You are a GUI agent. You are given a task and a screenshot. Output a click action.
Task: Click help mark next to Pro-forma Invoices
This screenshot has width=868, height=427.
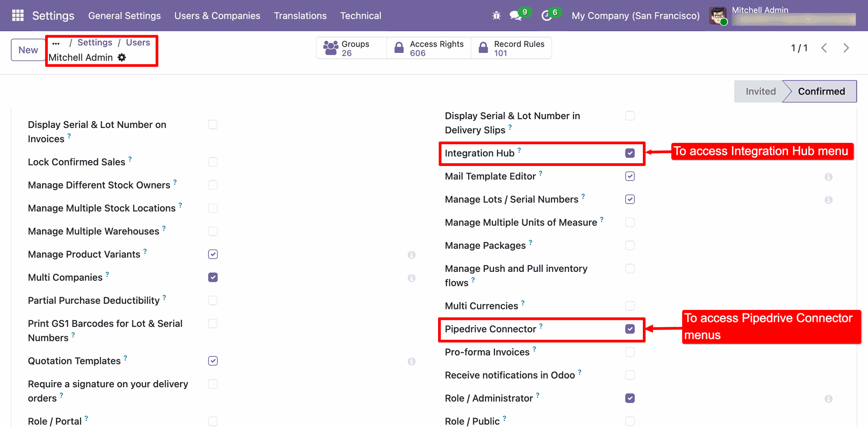click(534, 349)
